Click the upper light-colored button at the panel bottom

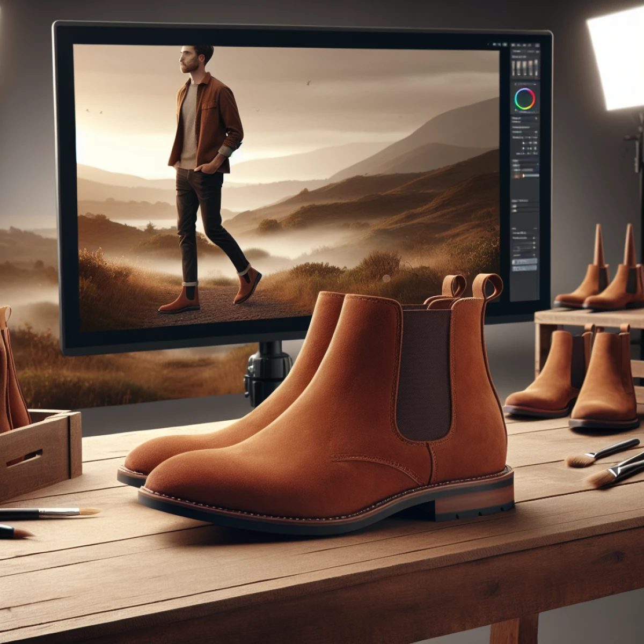pyautogui.click(x=524, y=261)
